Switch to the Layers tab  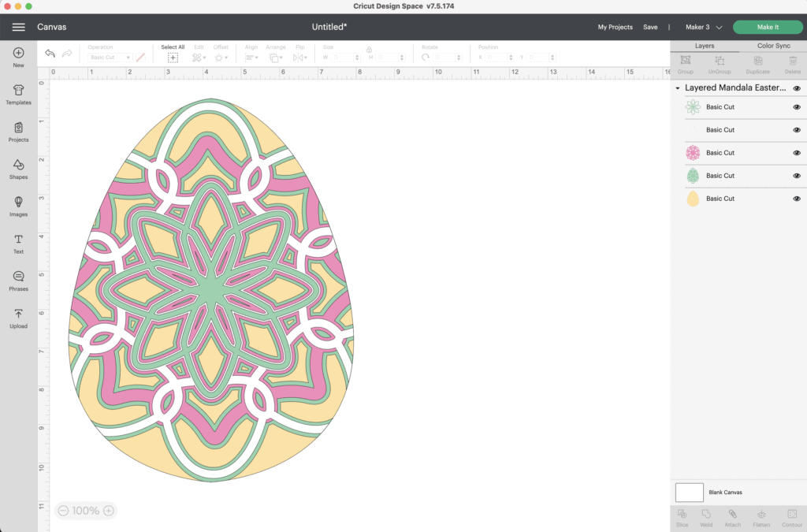click(x=705, y=46)
